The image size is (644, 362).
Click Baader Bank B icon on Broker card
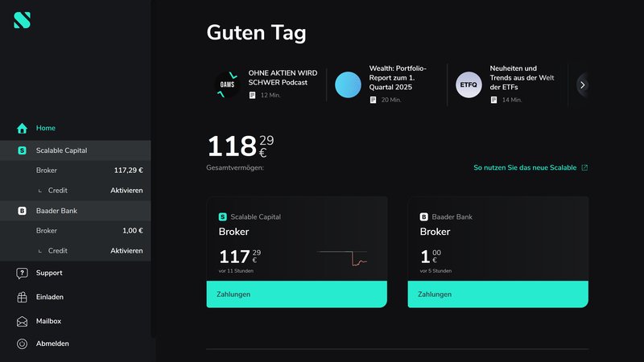coord(424,216)
